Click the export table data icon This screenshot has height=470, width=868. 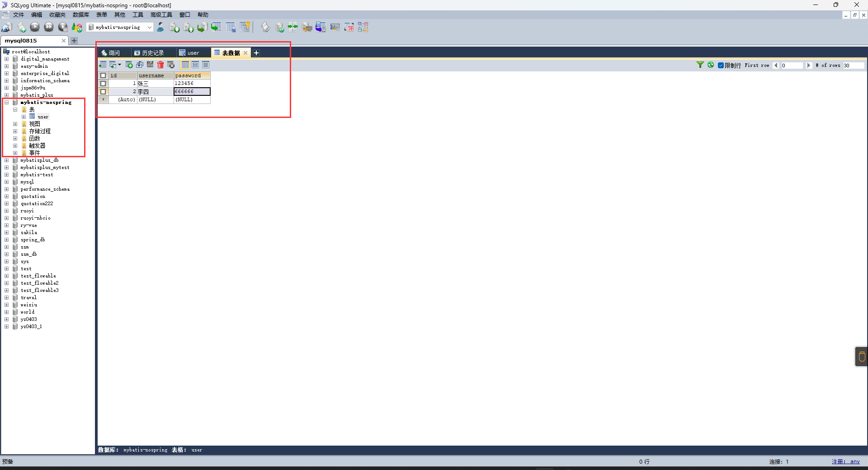click(x=103, y=65)
